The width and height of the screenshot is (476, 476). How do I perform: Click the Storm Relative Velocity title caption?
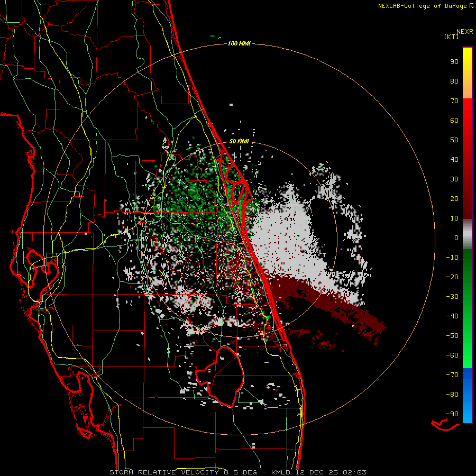[237, 472]
